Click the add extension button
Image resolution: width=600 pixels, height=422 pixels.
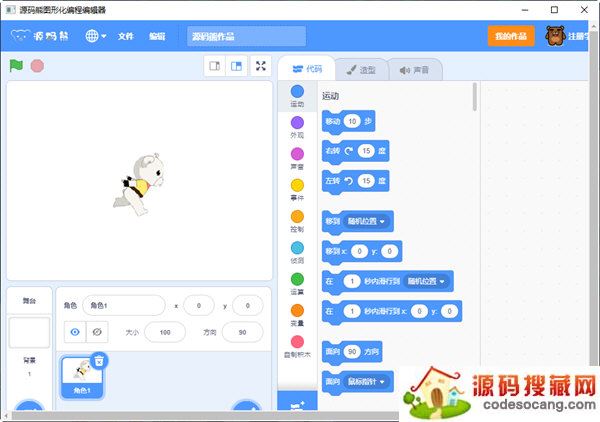297,402
